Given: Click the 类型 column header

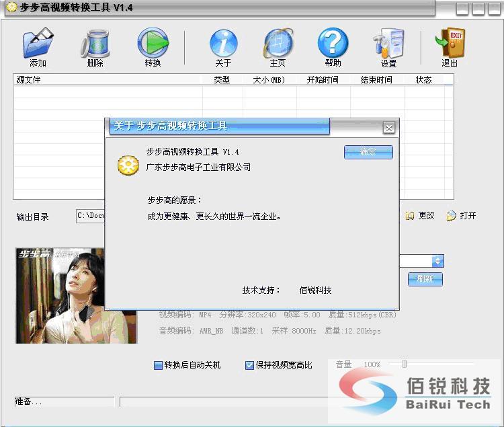Looking at the screenshot, I should (x=222, y=80).
